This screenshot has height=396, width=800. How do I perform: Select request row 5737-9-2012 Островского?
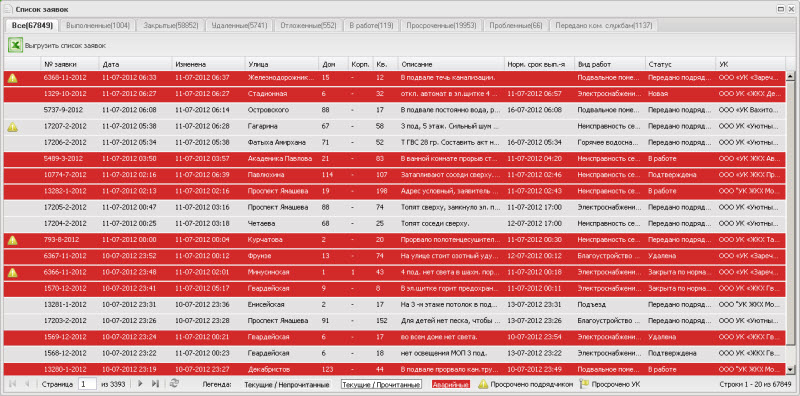click(394, 110)
